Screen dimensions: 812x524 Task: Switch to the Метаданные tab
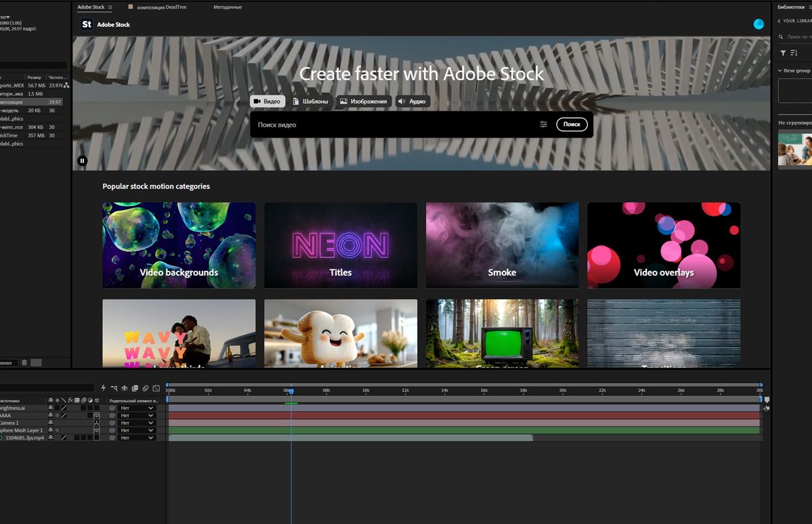coord(228,7)
